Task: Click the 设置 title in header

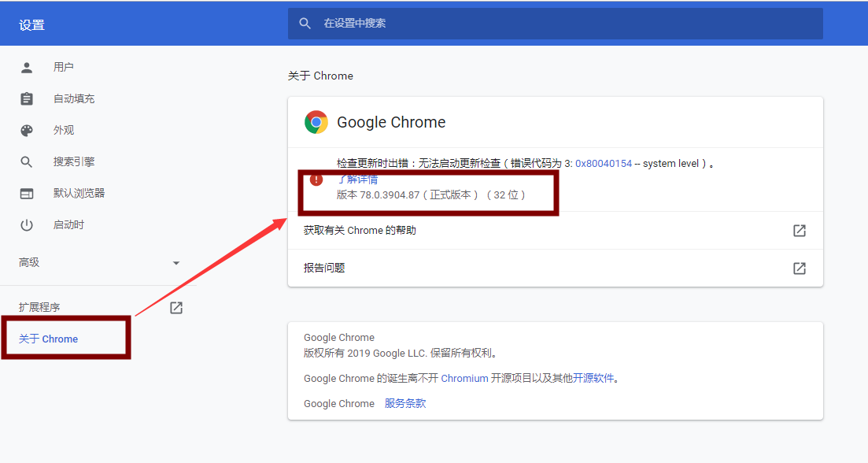Action: [31, 25]
